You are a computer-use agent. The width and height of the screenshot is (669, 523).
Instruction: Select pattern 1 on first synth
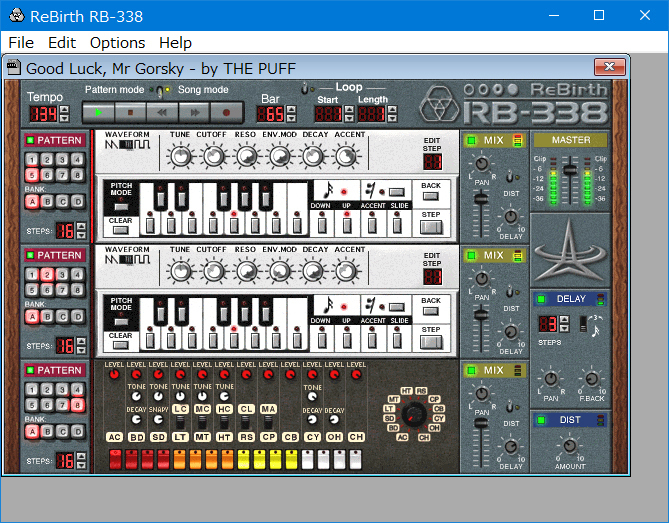[x=32, y=160]
